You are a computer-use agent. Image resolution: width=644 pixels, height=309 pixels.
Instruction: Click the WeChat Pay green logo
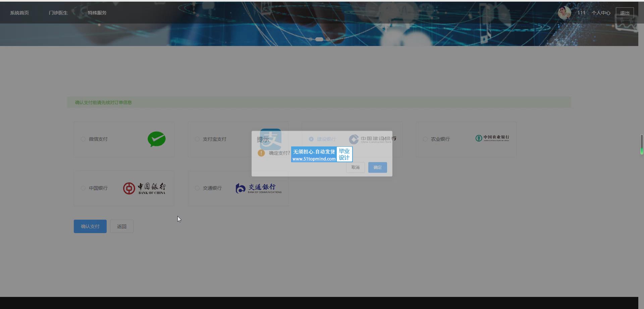(157, 139)
